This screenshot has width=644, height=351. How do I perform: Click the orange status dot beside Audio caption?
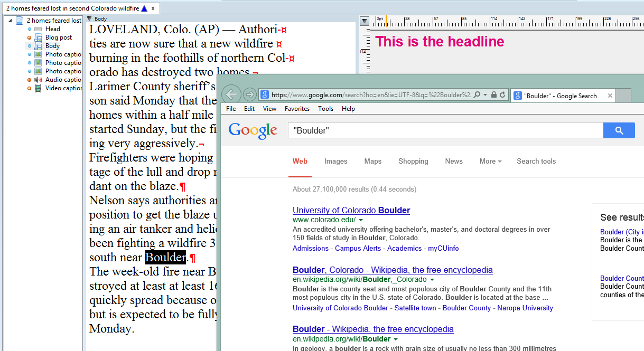[30, 80]
